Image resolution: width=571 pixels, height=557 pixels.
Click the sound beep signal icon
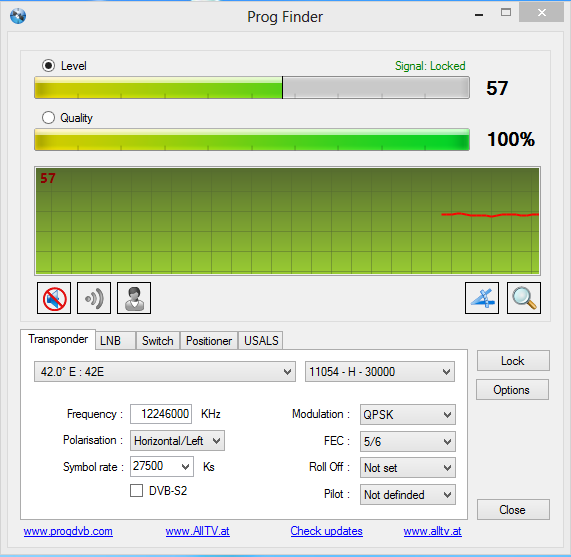[x=94, y=298]
